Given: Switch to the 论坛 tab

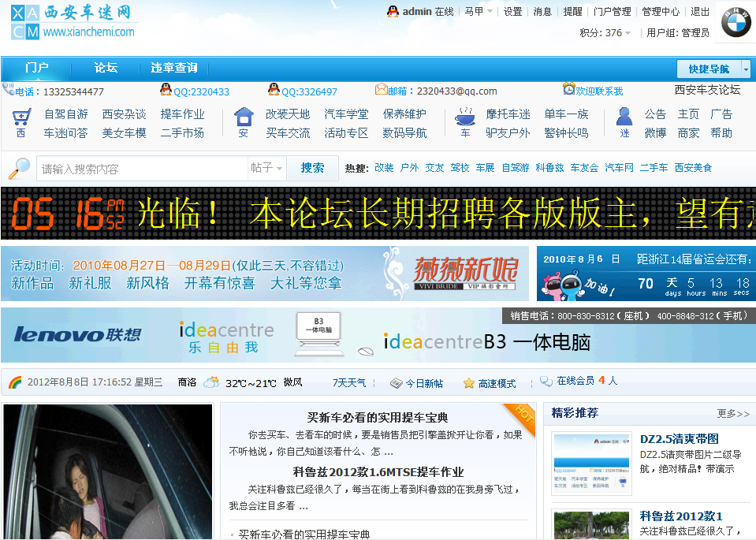Looking at the screenshot, I should [106, 68].
